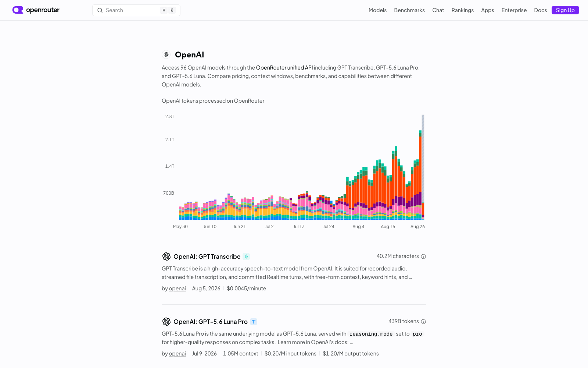The width and height of the screenshot is (588, 368).
Task: Click the $0.20/M input tokens text
Action: coord(290,354)
